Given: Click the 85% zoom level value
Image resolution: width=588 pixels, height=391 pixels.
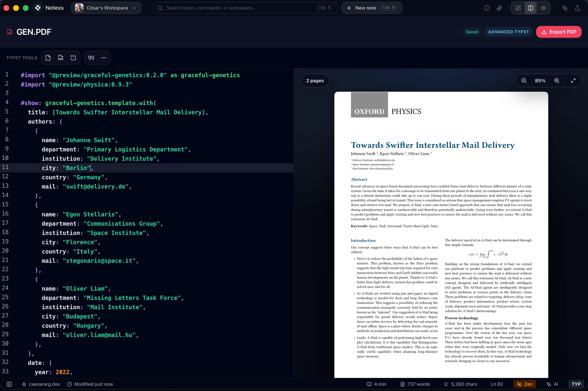Looking at the screenshot, I should point(540,81).
